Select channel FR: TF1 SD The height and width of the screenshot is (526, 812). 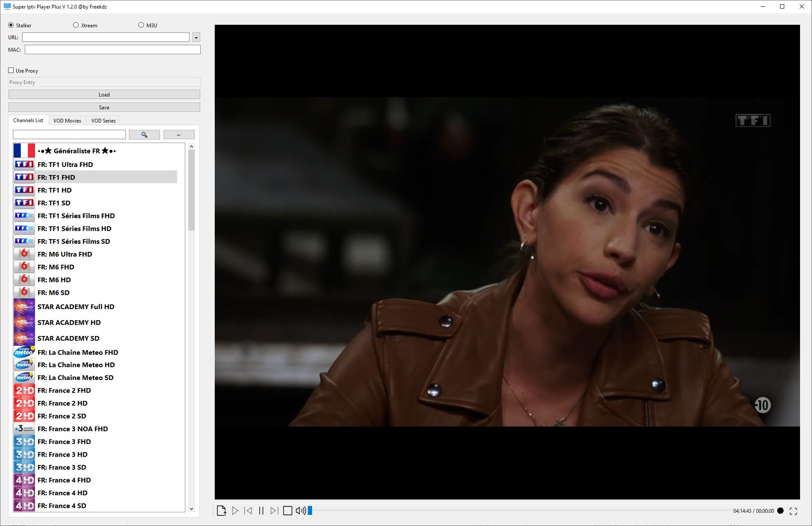(x=95, y=203)
